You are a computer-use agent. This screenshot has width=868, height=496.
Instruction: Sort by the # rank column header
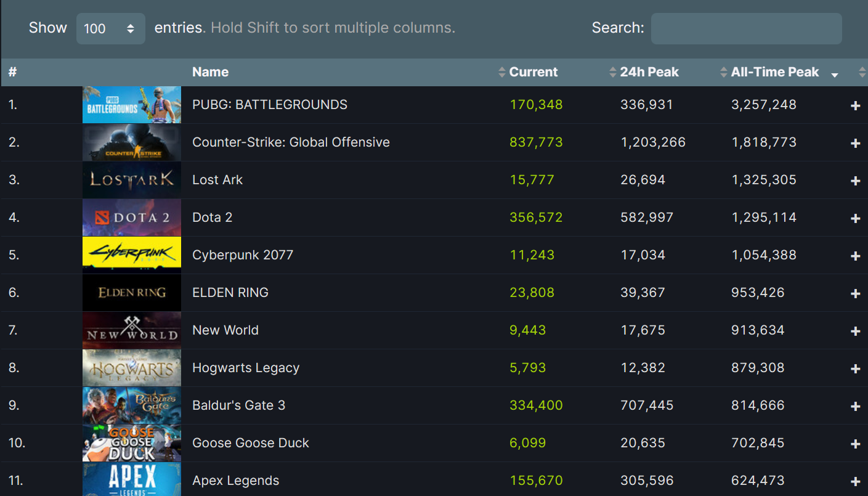pyautogui.click(x=12, y=72)
